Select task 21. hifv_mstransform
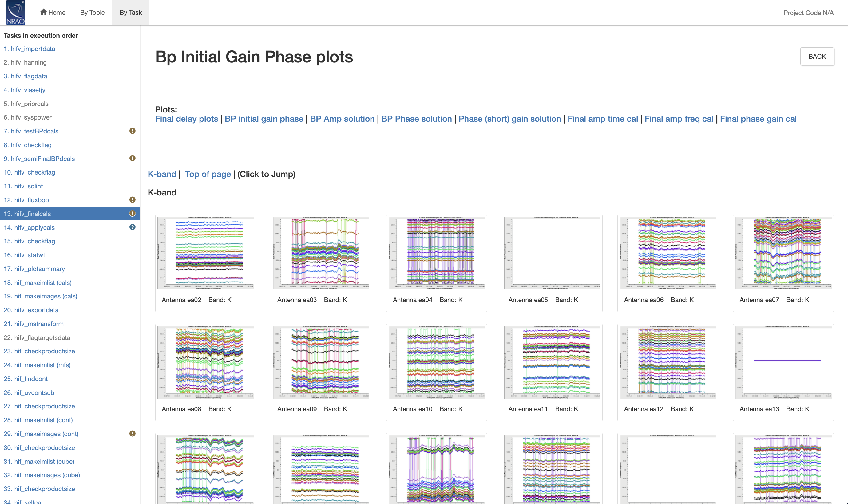 tap(34, 324)
